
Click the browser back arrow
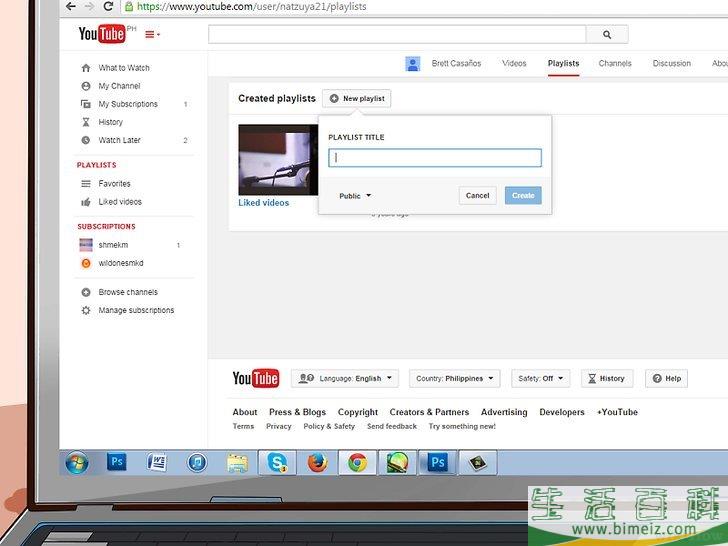pos(71,6)
